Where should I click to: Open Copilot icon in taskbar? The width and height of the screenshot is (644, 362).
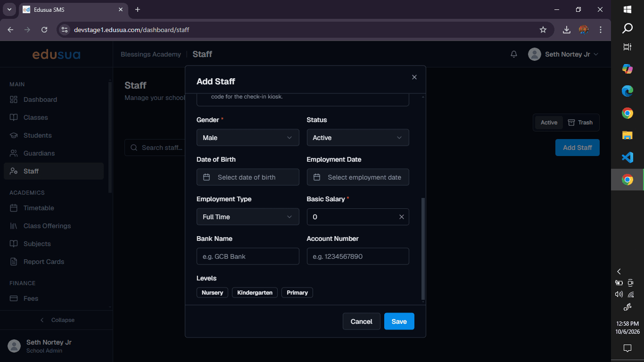click(x=627, y=69)
